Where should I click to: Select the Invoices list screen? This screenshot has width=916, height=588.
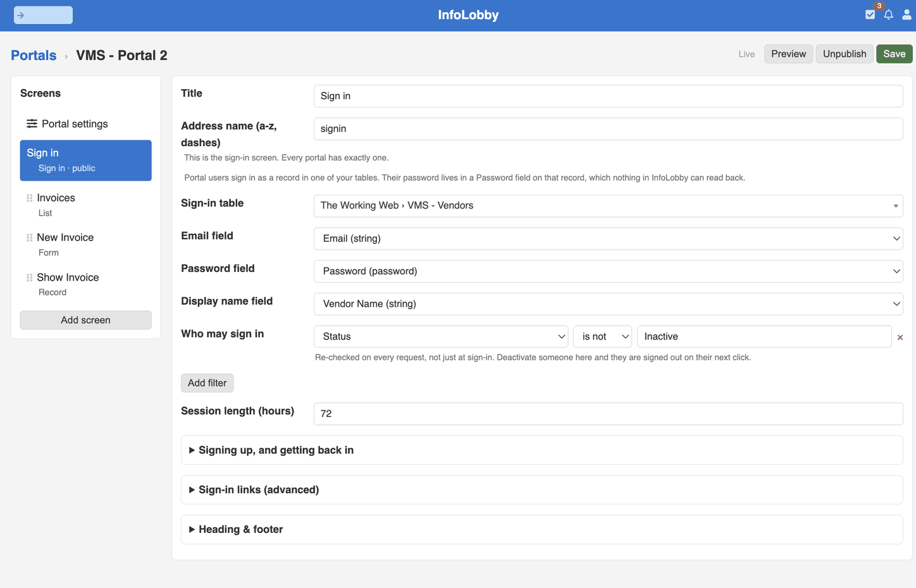click(x=85, y=205)
